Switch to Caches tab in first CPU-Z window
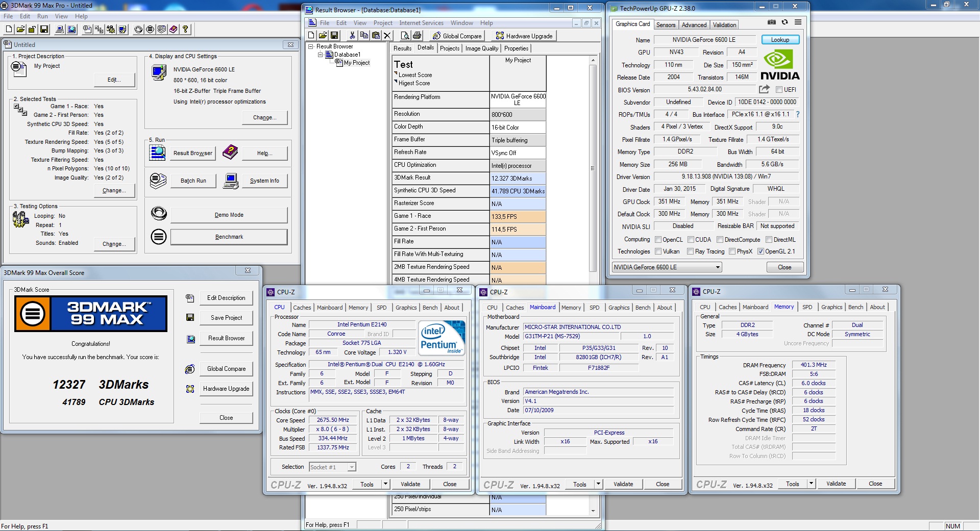This screenshot has height=531, width=980. pyautogui.click(x=302, y=308)
